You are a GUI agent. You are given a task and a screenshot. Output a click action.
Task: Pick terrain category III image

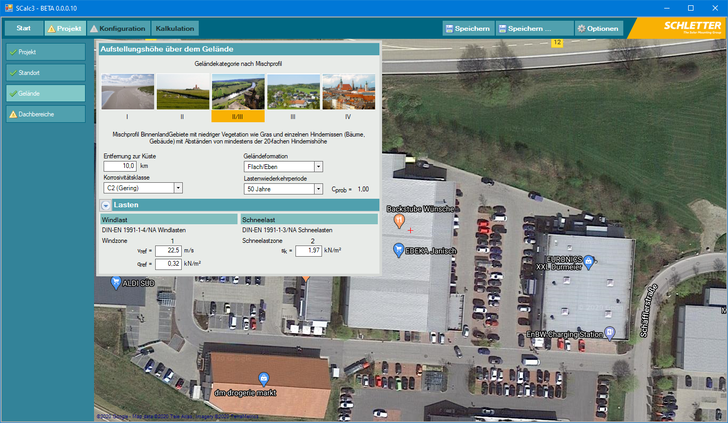pos(293,91)
